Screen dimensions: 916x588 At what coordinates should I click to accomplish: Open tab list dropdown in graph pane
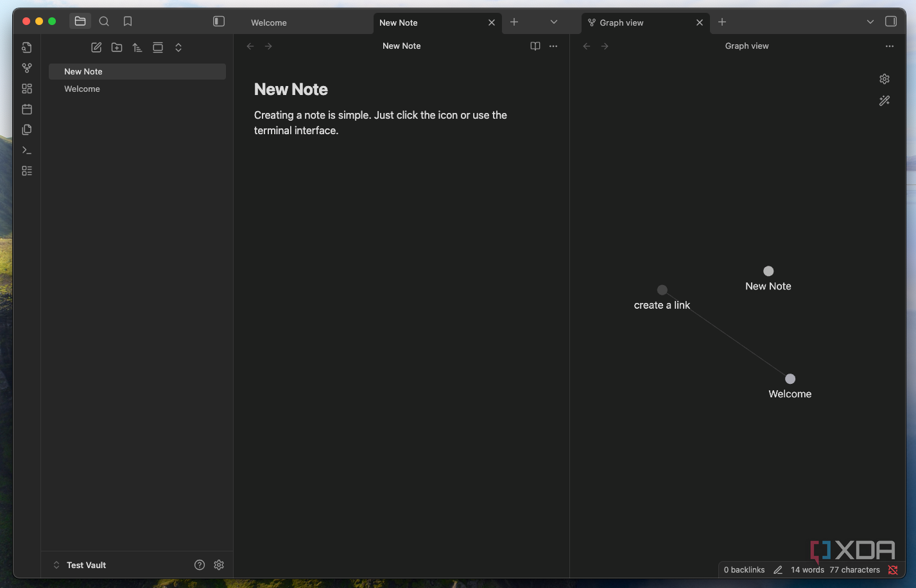[x=870, y=22]
